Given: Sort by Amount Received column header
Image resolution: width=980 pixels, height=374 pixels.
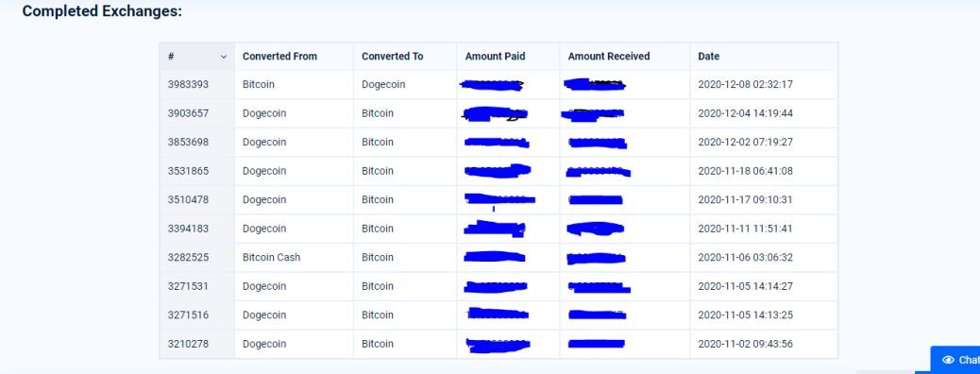Looking at the screenshot, I should 609,57.
